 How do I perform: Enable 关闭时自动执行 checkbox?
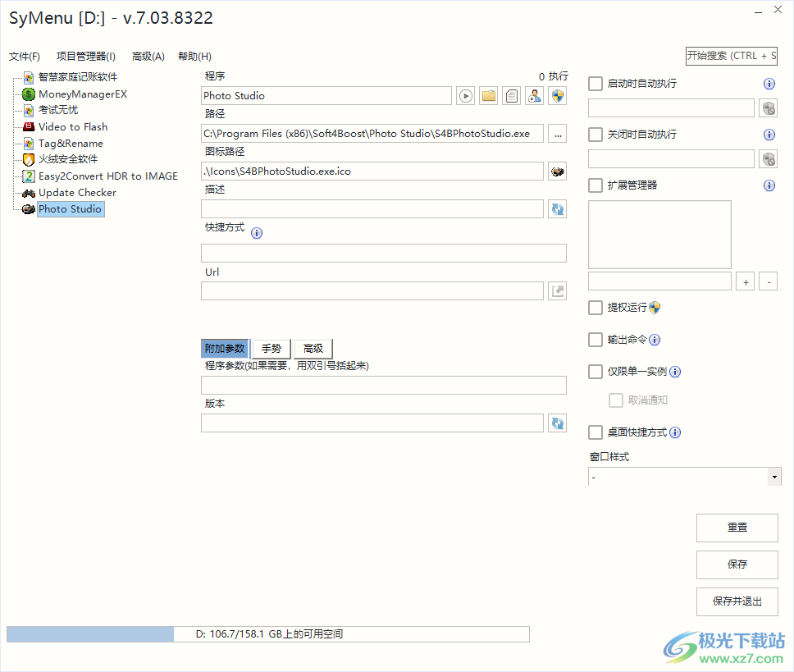(595, 135)
